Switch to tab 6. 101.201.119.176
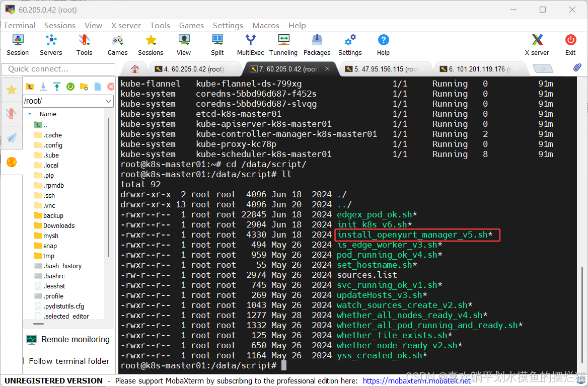This screenshot has width=588, height=387. coord(480,69)
